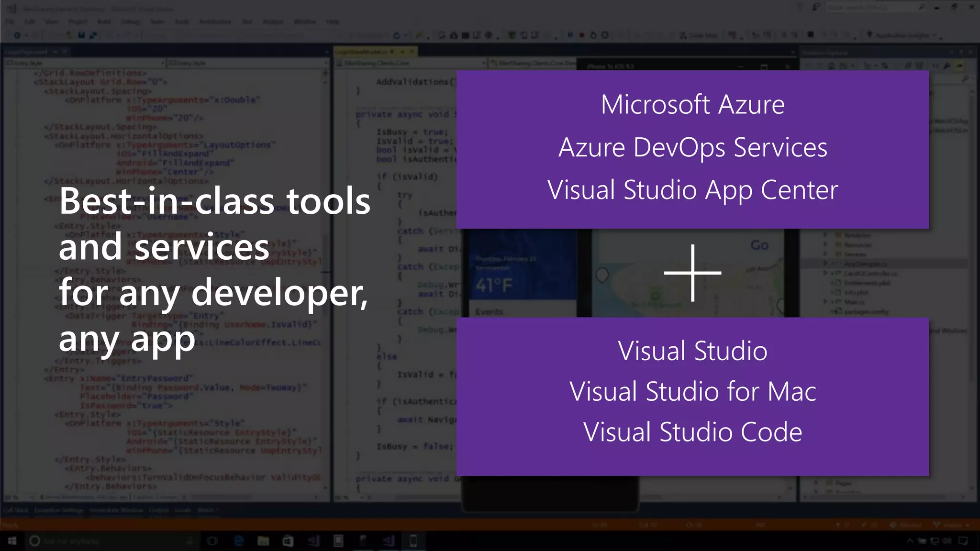980x551 pixels.
Task: Expand the Main.cs node arrow
Action: (825, 302)
